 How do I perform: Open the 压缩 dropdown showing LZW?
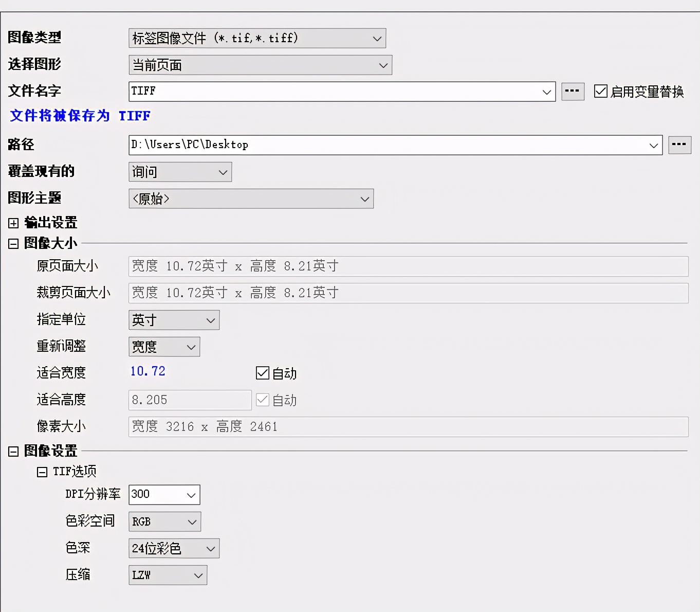168,575
